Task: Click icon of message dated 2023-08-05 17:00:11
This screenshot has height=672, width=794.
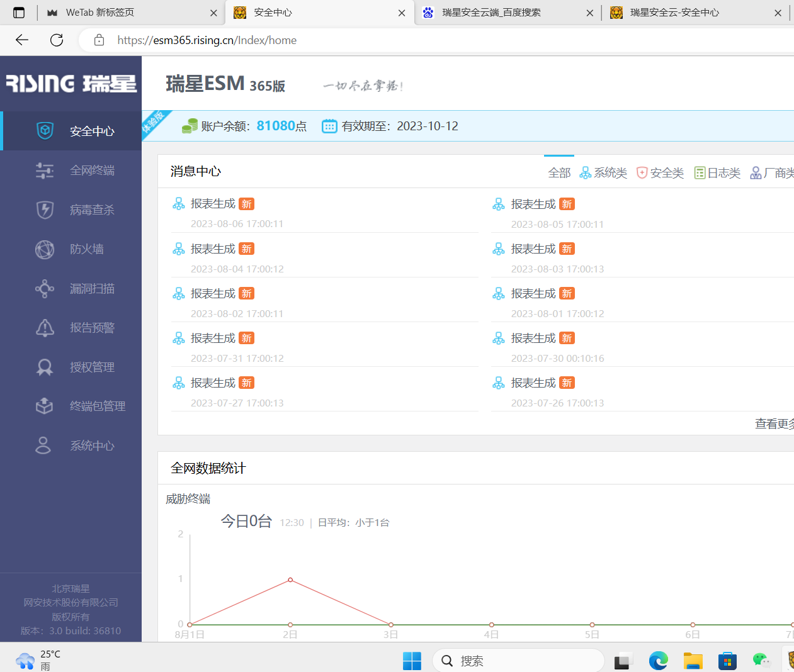Action: 499,204
